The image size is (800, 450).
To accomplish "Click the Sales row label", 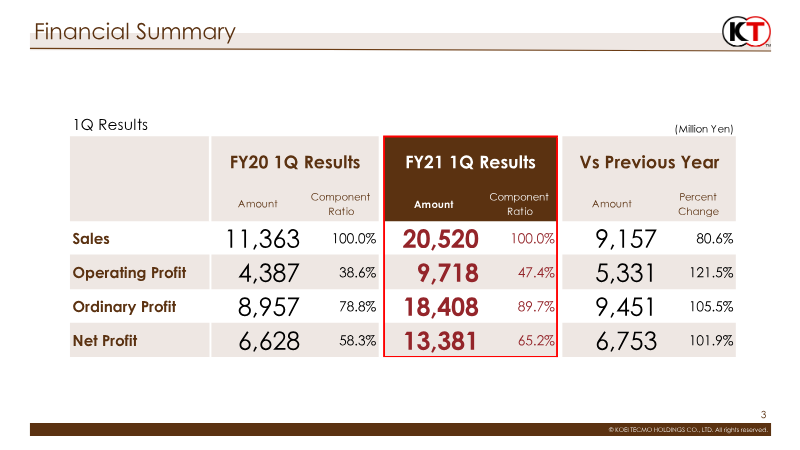I will [91, 239].
